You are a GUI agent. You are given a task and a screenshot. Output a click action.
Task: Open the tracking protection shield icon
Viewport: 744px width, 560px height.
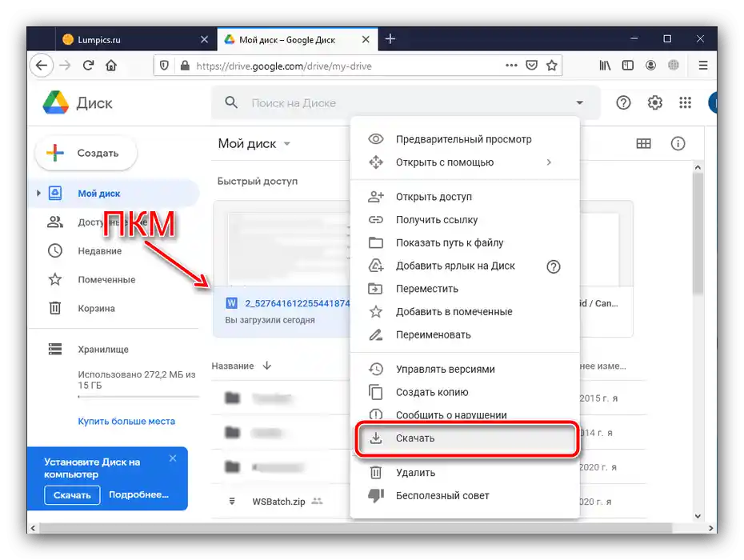[164, 66]
